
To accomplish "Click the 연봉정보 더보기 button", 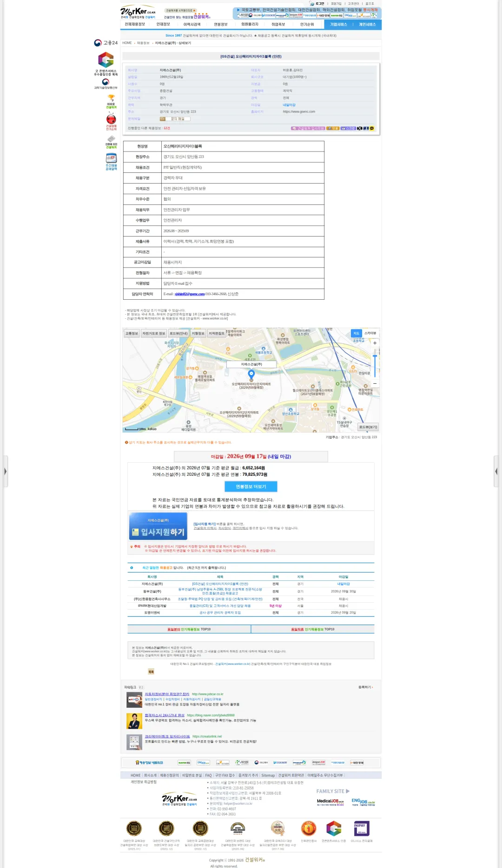I will [251, 487].
